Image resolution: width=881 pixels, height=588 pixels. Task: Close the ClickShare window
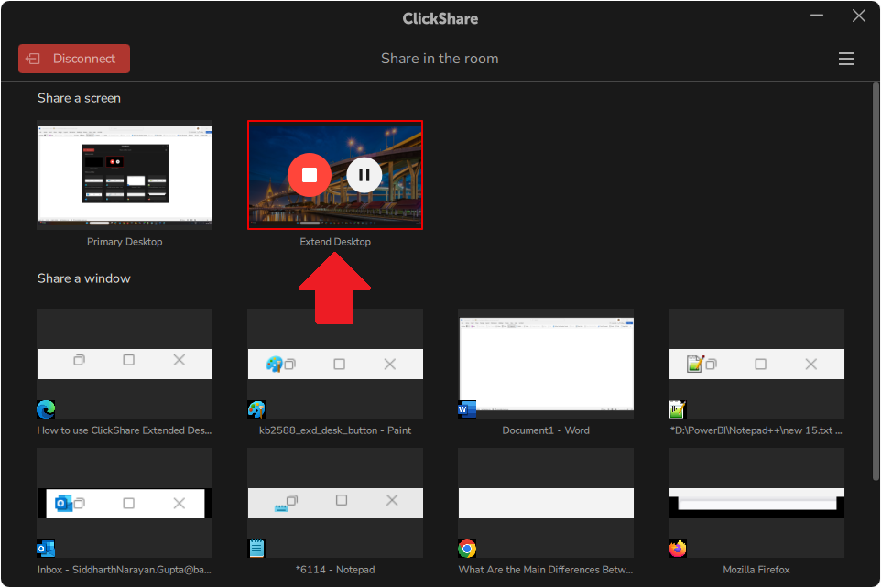[858, 16]
